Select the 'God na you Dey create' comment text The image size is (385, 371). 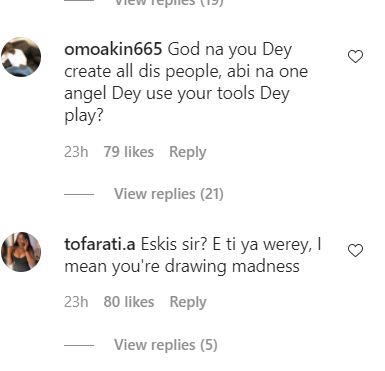[x=186, y=82]
